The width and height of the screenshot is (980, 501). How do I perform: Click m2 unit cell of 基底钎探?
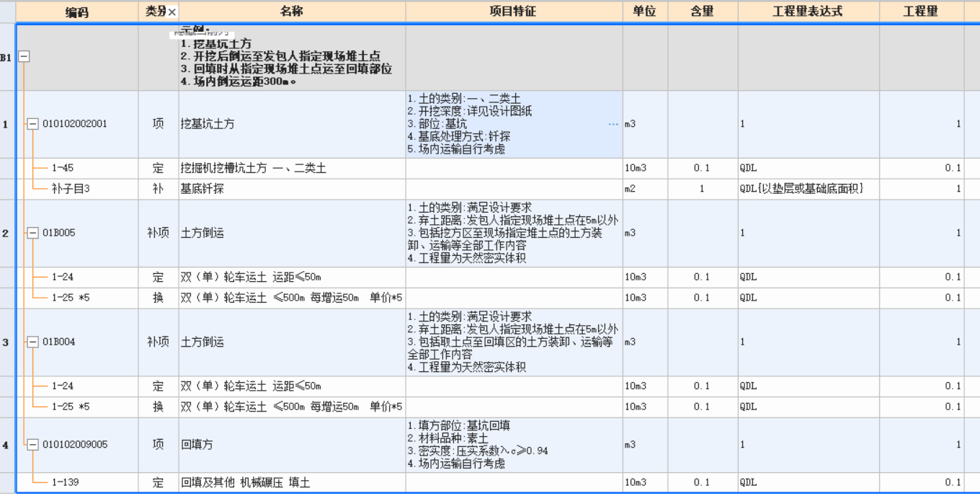645,189
